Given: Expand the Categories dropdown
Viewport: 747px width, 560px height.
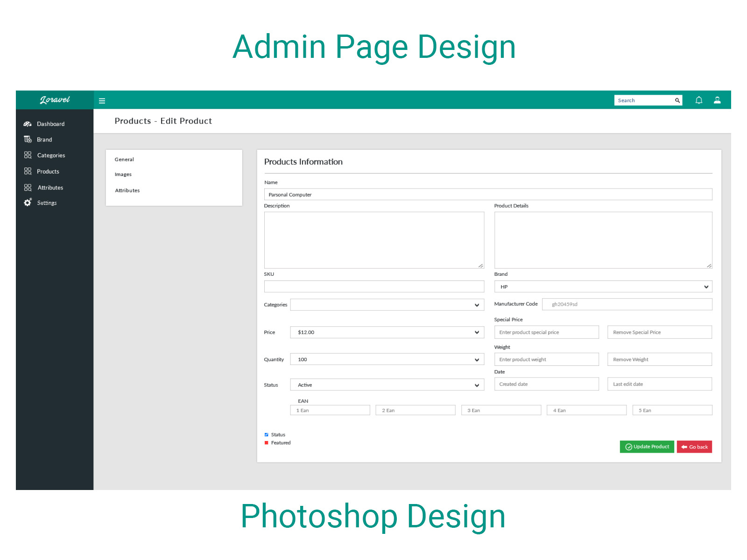Looking at the screenshot, I should pos(386,304).
